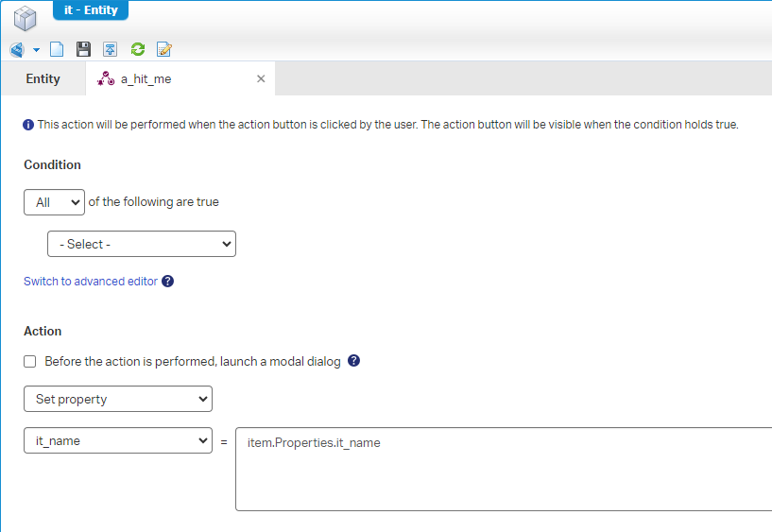
Task: Create a new blank document
Action: tap(57, 50)
